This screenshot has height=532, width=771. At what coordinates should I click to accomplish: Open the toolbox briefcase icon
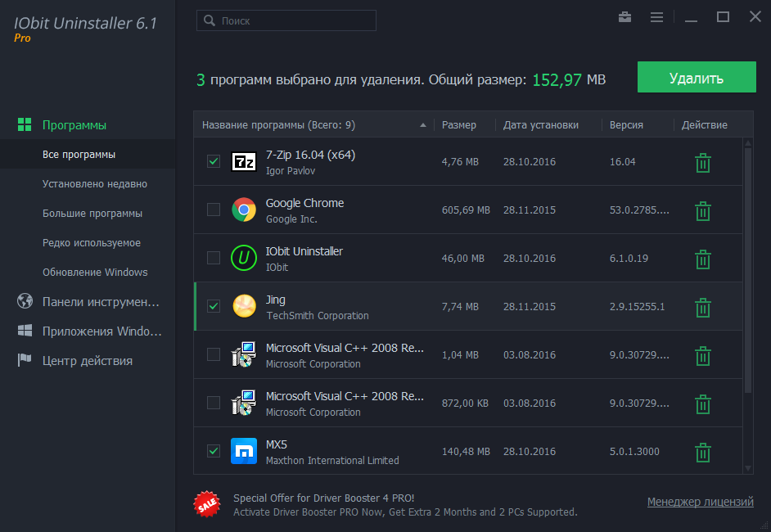click(625, 17)
